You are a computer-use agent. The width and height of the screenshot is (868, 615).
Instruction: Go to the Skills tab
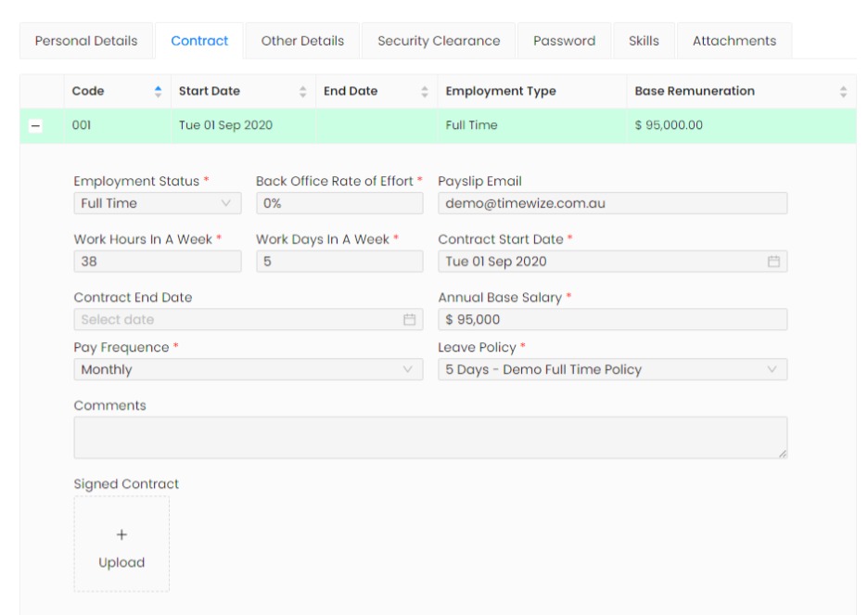pyautogui.click(x=644, y=42)
